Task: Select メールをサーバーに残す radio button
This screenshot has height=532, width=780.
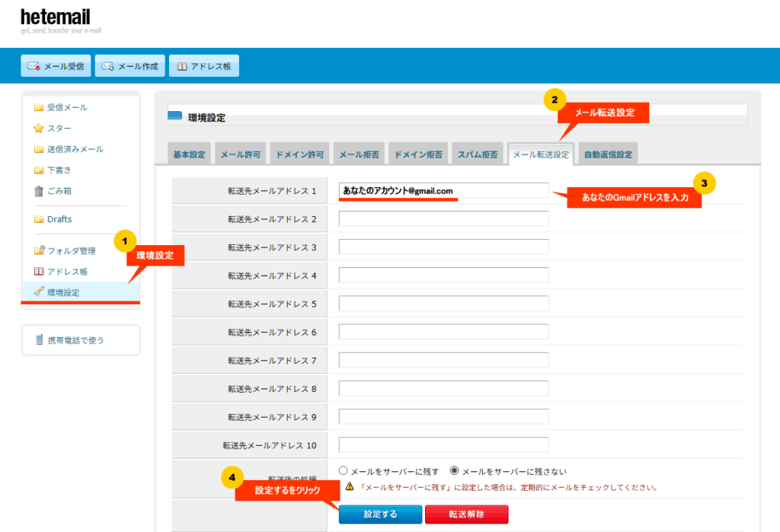Action: click(343, 471)
